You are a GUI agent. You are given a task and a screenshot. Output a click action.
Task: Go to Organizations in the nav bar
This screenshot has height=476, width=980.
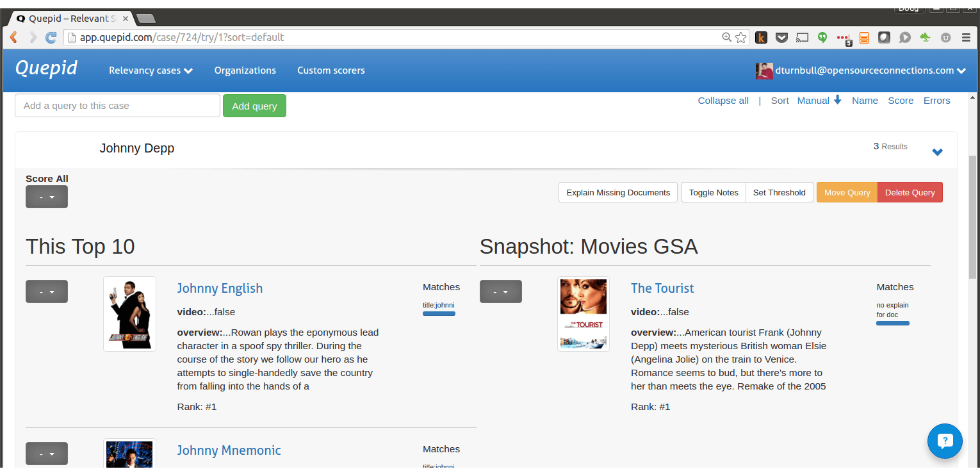pyautogui.click(x=245, y=70)
